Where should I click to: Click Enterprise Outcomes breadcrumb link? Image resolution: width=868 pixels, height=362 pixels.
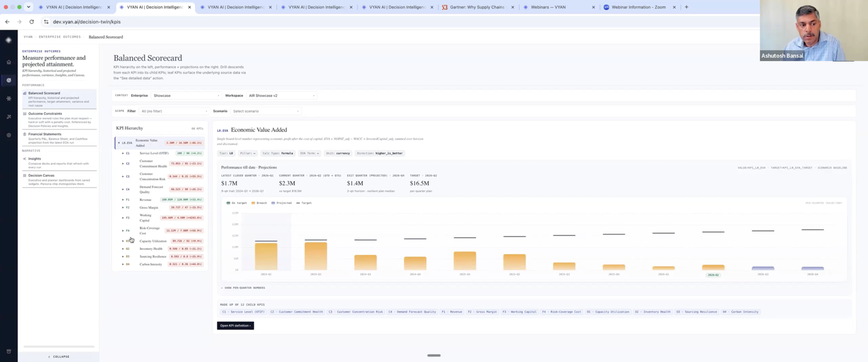(x=59, y=37)
